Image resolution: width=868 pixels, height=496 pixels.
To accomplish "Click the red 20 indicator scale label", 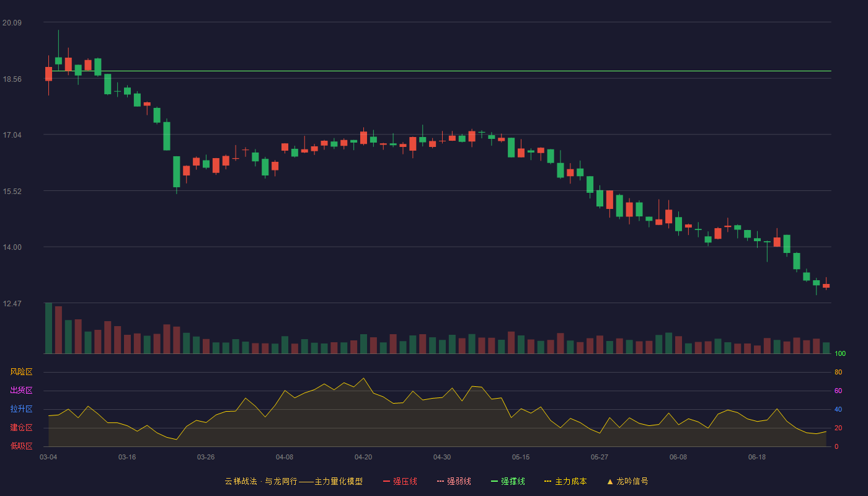I will pos(838,428).
